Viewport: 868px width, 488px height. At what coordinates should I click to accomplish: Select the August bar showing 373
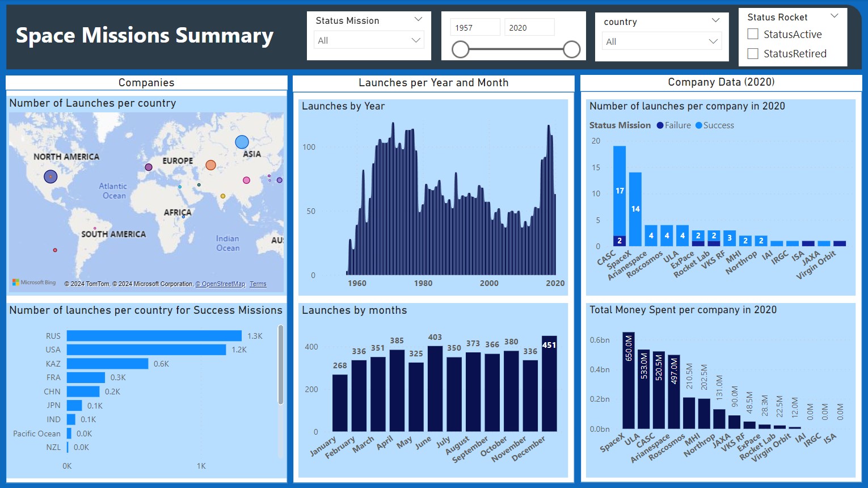pos(473,392)
